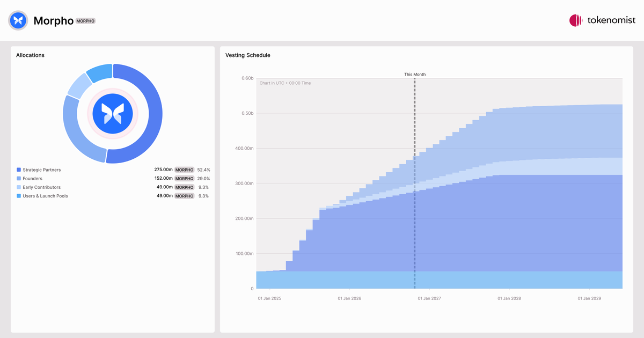This screenshot has height=338, width=644.
Task: Click the 9.3% value in Early Contributors row
Action: click(x=204, y=187)
